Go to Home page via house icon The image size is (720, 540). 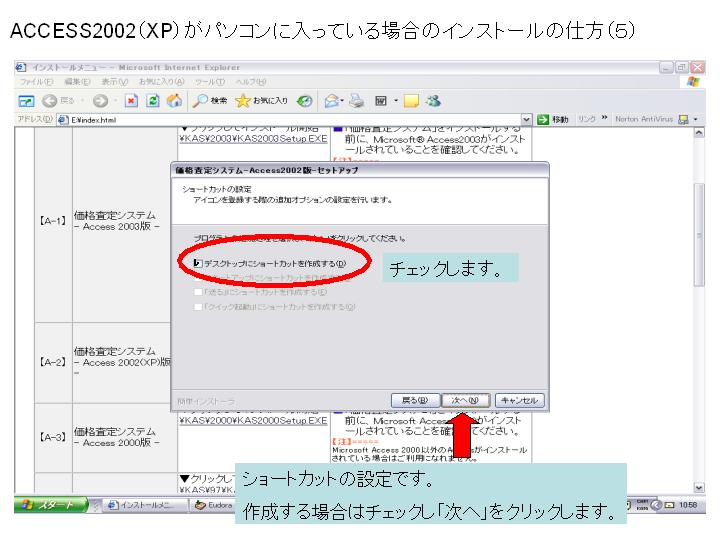point(174,101)
